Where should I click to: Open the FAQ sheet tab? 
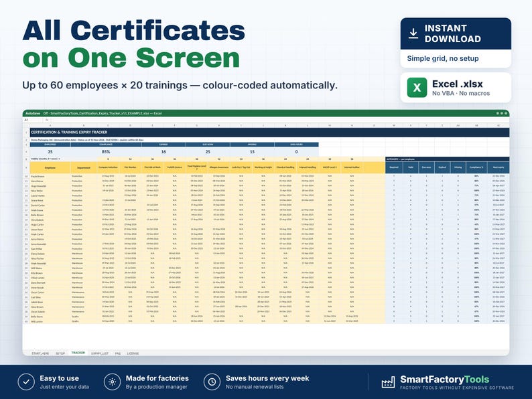pos(118,353)
